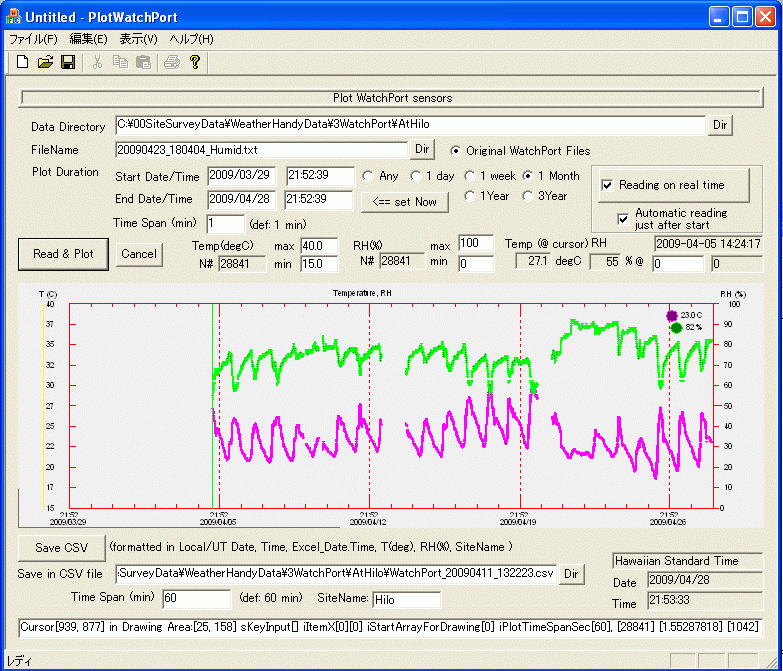Select the 1 week duration radio button
This screenshot has height=671, width=783.
click(x=467, y=176)
